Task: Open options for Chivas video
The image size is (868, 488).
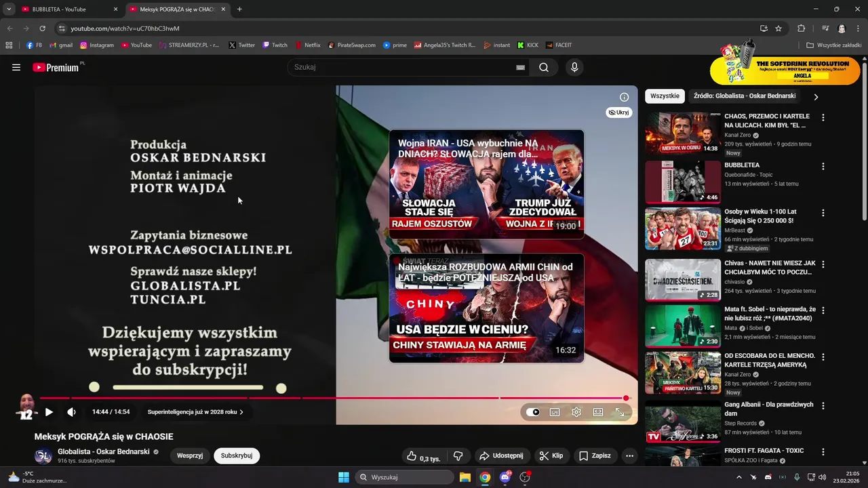Action: [823, 264]
